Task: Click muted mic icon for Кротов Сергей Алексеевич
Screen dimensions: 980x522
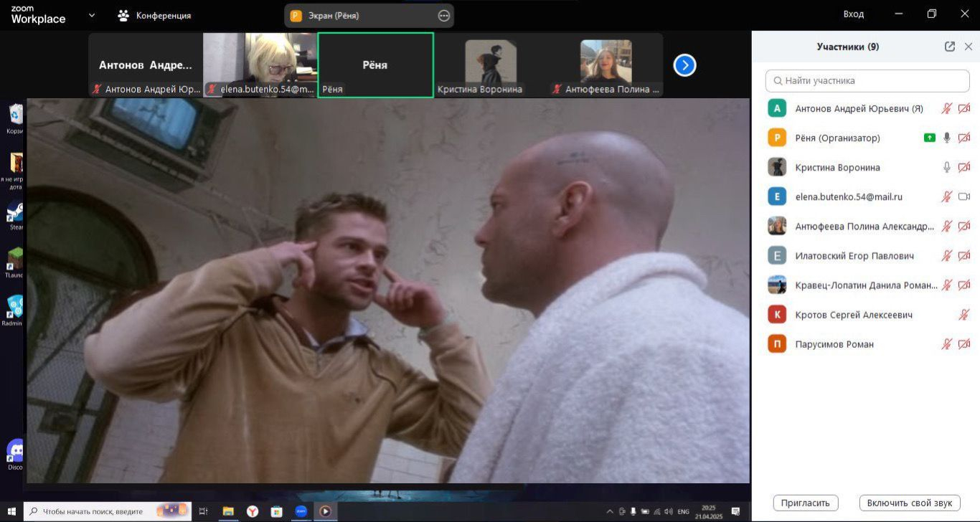Action: (x=964, y=314)
